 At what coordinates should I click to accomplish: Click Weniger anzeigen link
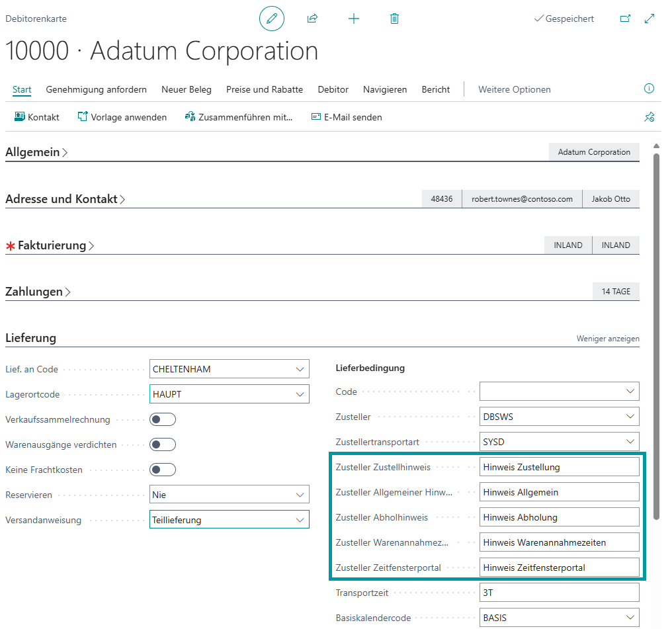click(607, 339)
